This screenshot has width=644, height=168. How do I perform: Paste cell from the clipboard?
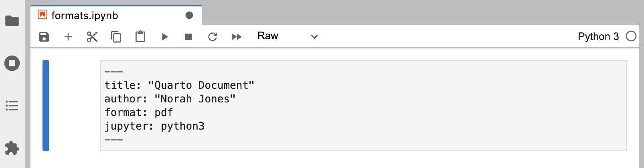140,37
